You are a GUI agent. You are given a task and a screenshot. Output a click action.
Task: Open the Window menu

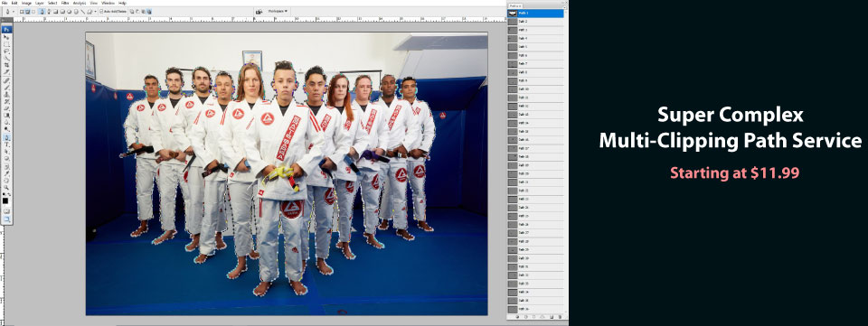(108, 3)
